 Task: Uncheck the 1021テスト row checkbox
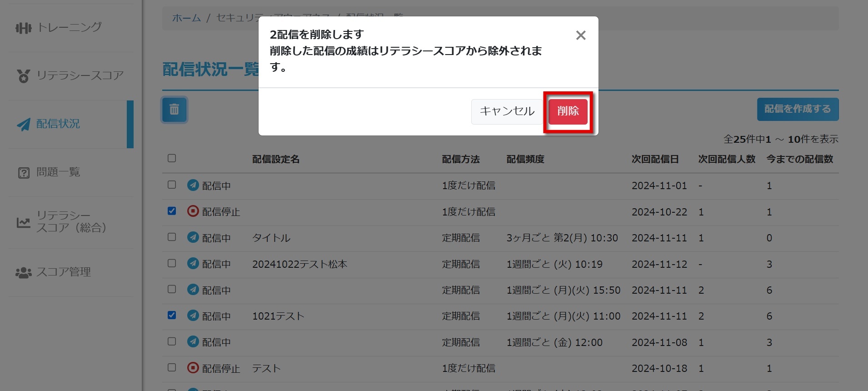[172, 315]
